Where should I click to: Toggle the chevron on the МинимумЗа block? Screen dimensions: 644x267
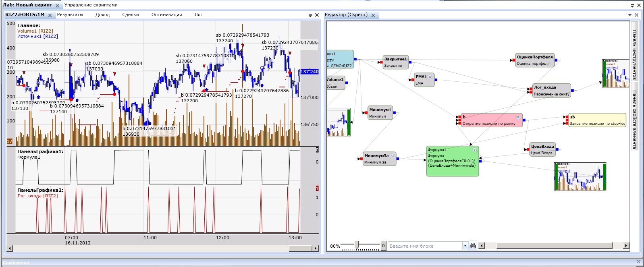391,155
